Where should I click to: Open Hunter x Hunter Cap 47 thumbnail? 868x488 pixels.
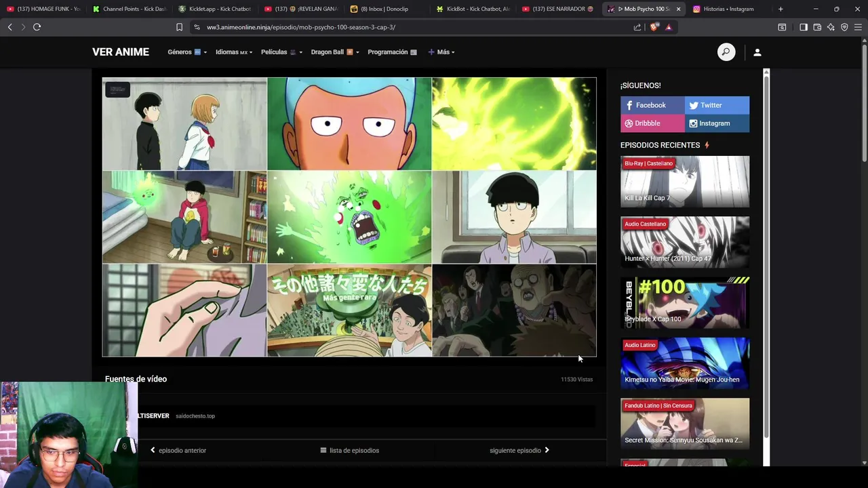point(685,242)
